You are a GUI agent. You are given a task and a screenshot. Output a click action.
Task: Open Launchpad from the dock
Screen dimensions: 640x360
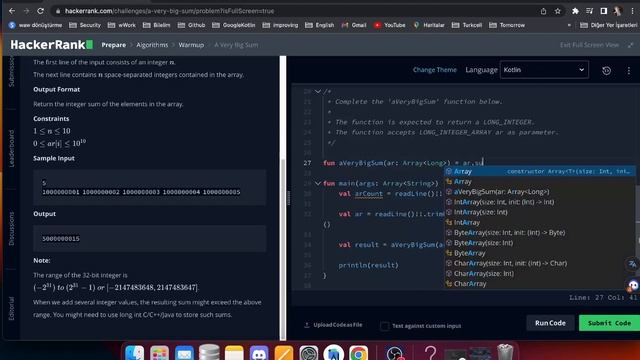[x=160, y=353]
